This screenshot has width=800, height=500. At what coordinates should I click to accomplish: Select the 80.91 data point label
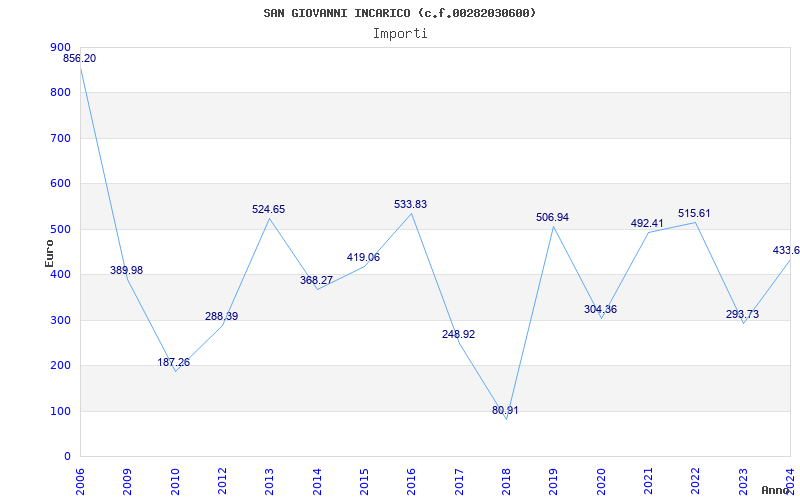point(506,411)
